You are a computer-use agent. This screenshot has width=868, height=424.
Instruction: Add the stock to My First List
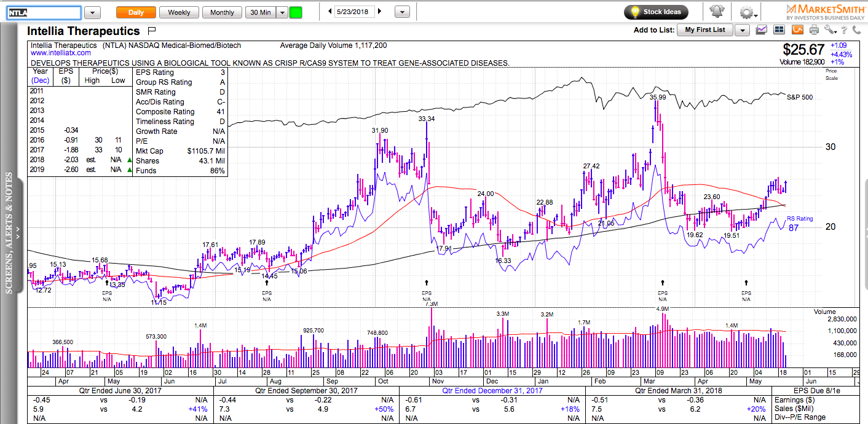705,30
